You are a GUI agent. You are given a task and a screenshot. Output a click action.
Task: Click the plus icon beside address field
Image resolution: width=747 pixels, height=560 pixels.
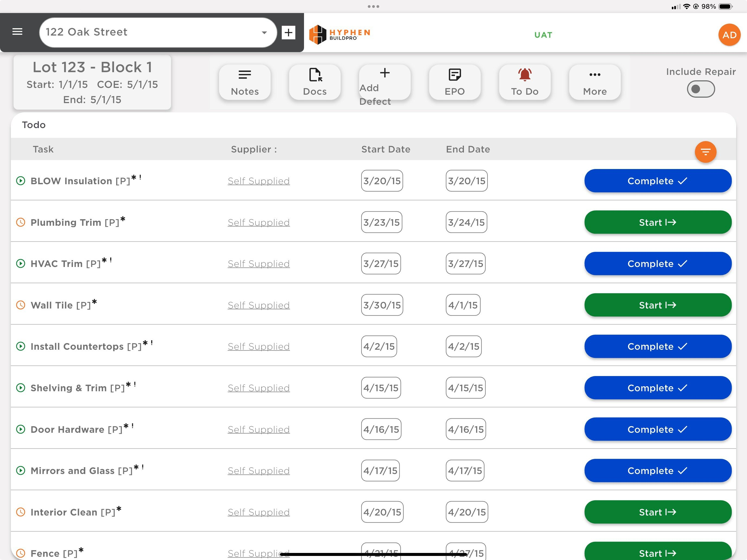(x=288, y=32)
